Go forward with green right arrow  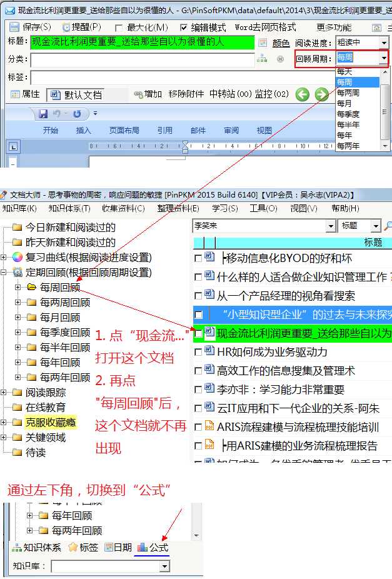click(x=321, y=94)
